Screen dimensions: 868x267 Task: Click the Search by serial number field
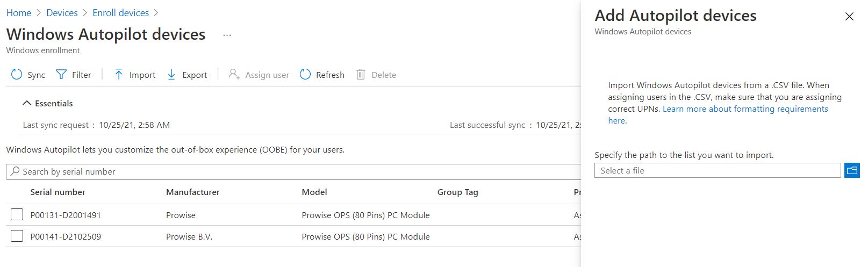click(293, 172)
